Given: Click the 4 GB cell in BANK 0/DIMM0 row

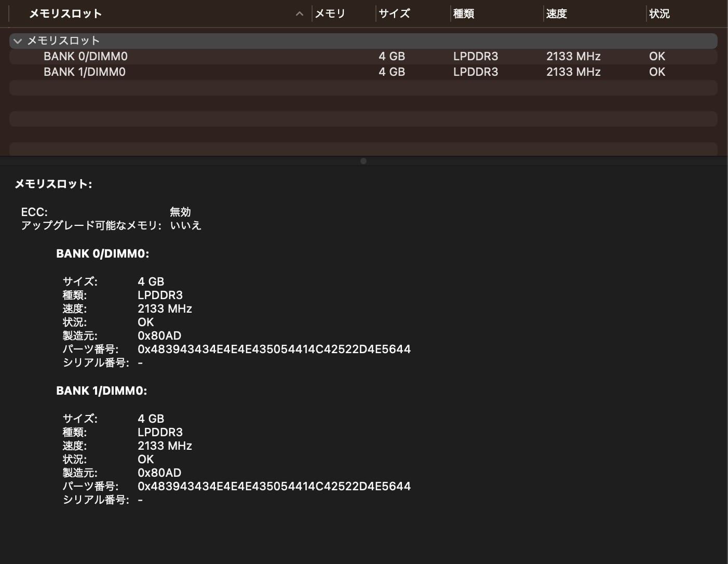Looking at the screenshot, I should (x=392, y=57).
